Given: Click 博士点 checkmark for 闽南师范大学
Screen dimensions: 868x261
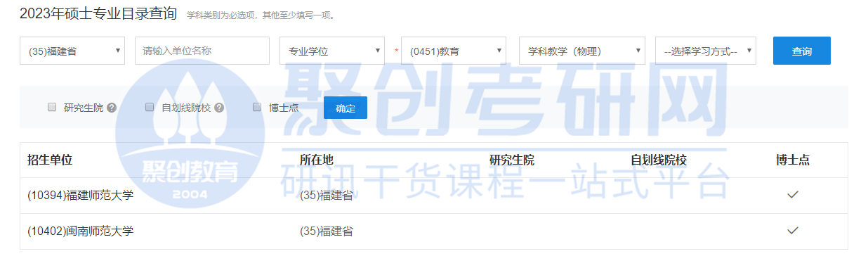Looking at the screenshot, I should coord(793,230).
